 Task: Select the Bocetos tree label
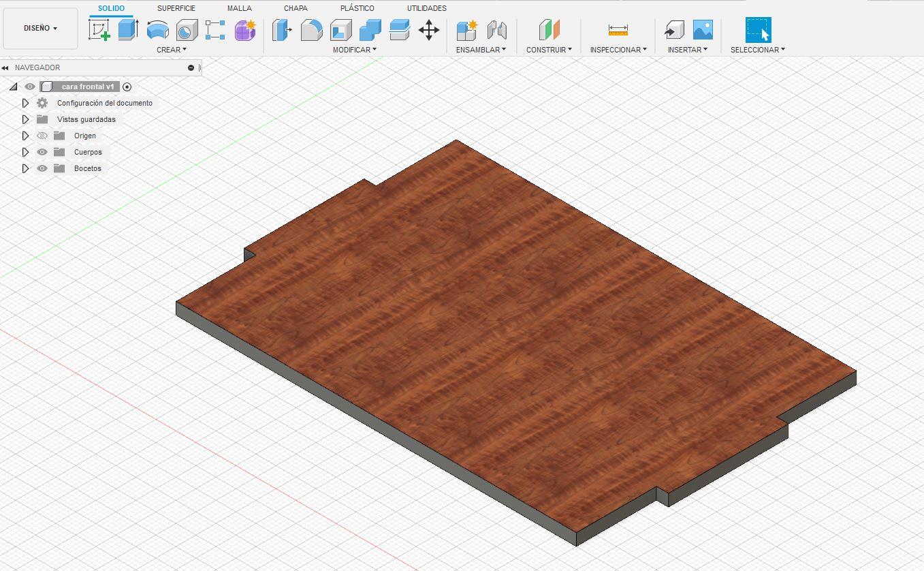[88, 168]
